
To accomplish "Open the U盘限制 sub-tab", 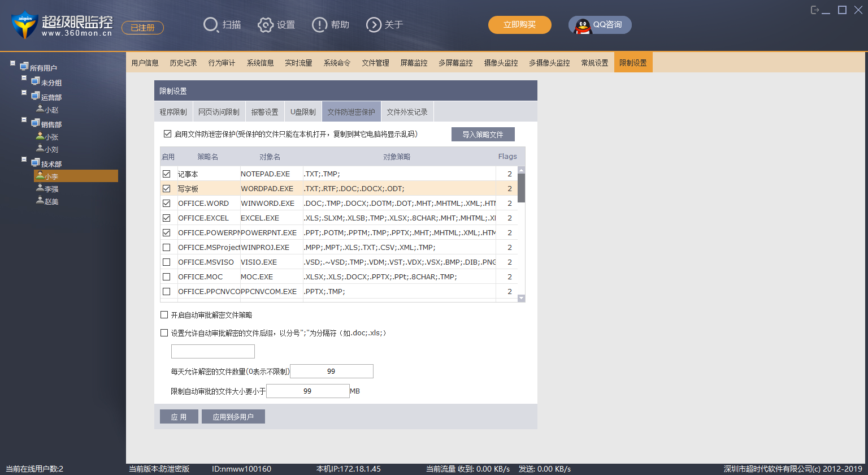I will pyautogui.click(x=303, y=112).
